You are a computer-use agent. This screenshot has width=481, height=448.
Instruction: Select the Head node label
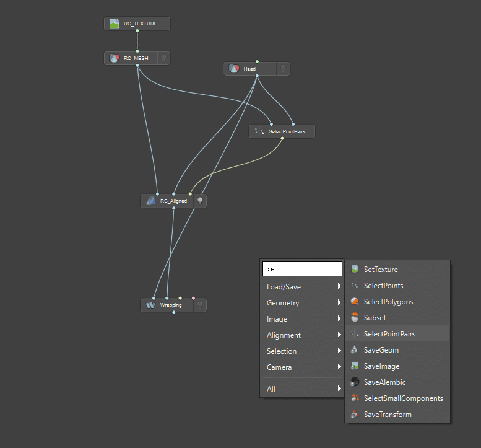tap(249, 69)
